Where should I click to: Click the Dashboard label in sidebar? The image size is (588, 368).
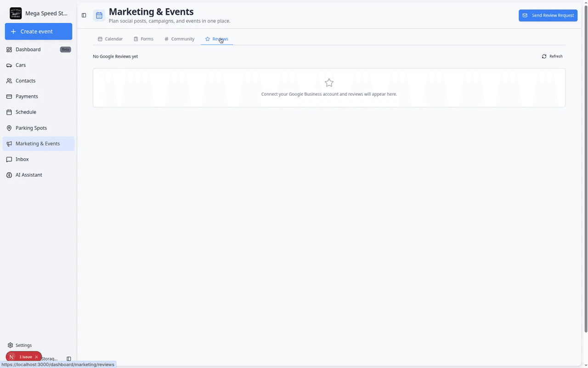[x=28, y=49]
